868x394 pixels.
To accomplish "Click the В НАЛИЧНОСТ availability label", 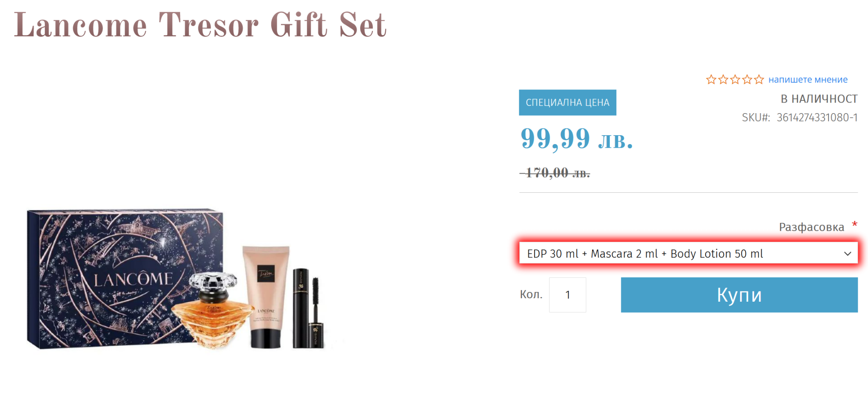I will [x=819, y=99].
